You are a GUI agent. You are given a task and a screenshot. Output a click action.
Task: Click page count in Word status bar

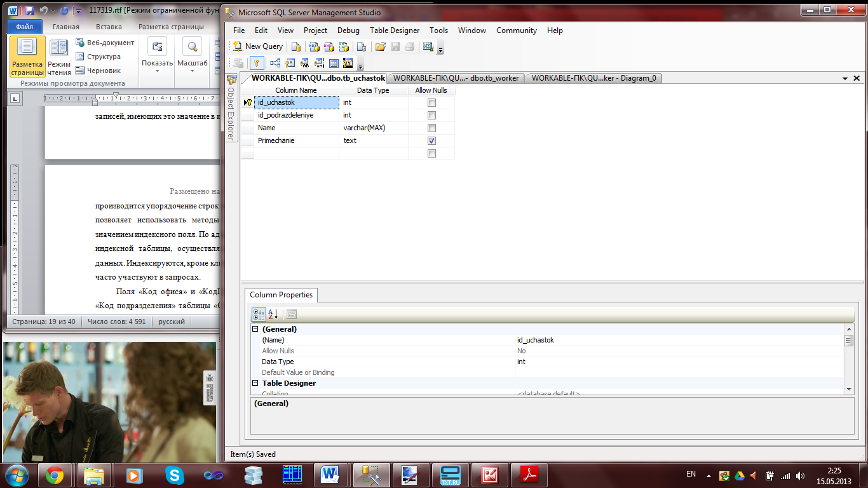(44, 322)
